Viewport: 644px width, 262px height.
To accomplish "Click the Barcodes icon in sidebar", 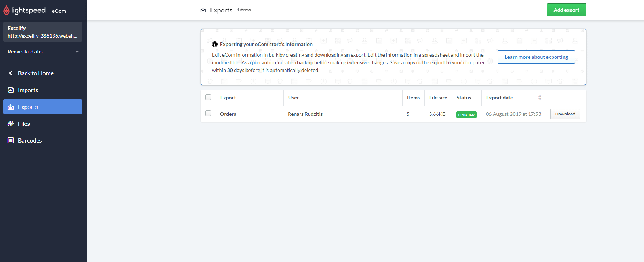I will tap(11, 140).
